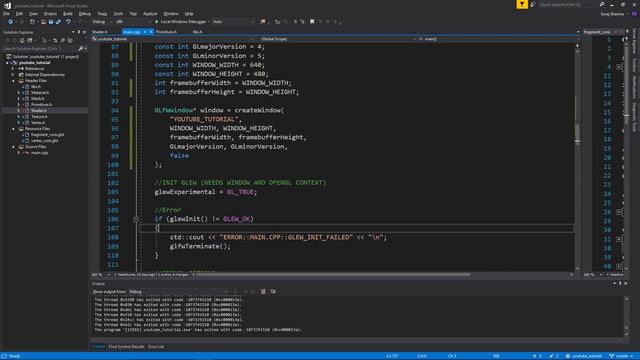Open the youtube_tutorial project scope dropdown

[173, 39]
